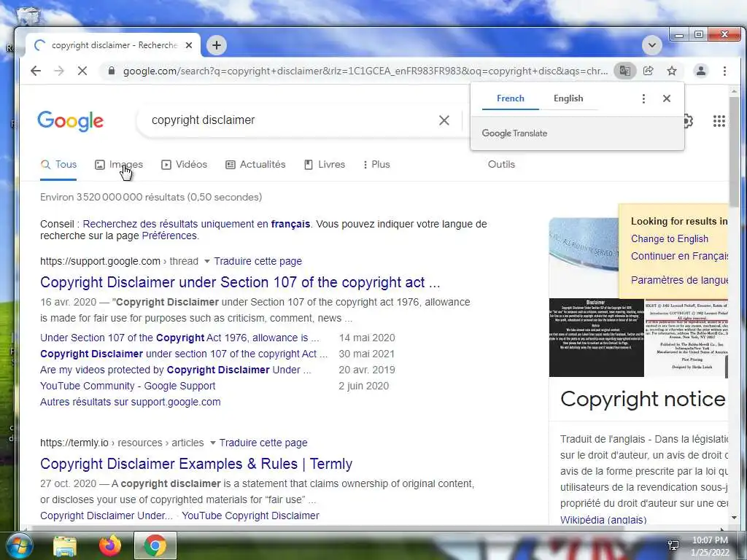View site security lock info
This screenshot has height=560, width=747.
pyautogui.click(x=112, y=71)
